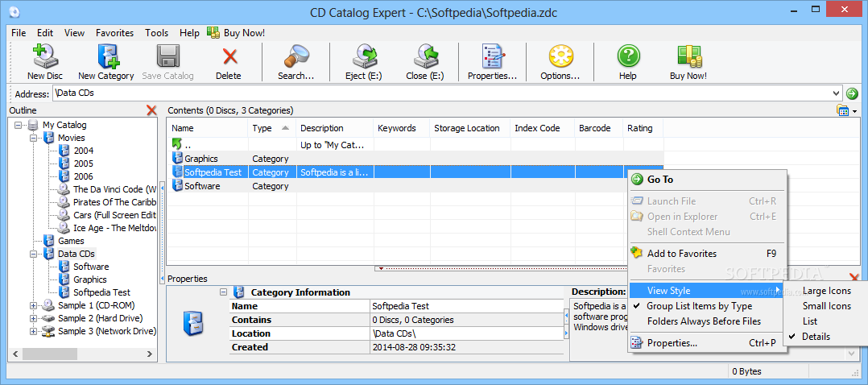Sort by the Type column header
The image size is (868, 385).
[272, 128]
